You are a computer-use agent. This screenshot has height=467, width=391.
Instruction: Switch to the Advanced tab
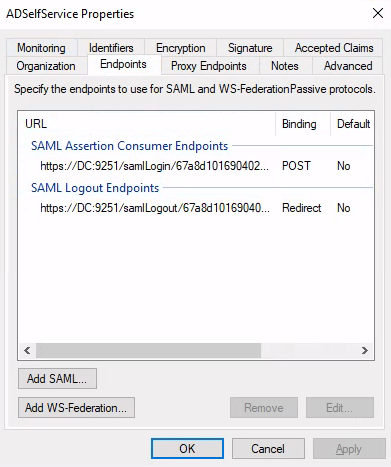click(348, 66)
